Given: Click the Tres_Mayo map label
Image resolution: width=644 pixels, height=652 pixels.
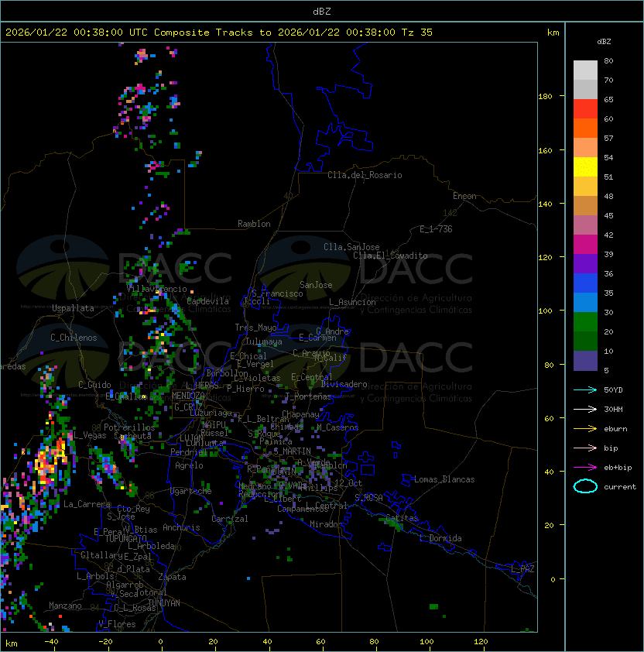Looking at the screenshot, I should (x=255, y=328).
